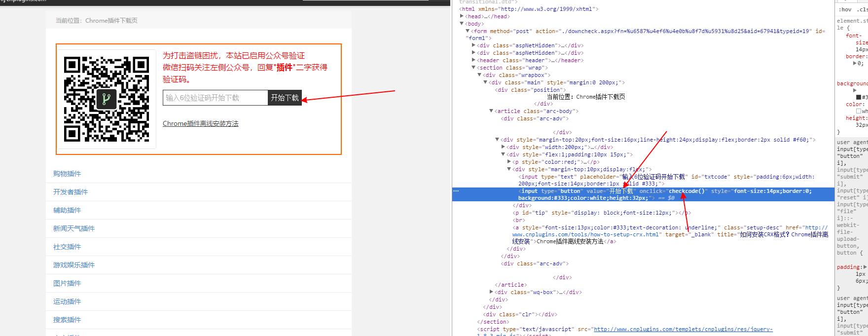
Task: Open the 运动插件 category
Action: point(67,301)
